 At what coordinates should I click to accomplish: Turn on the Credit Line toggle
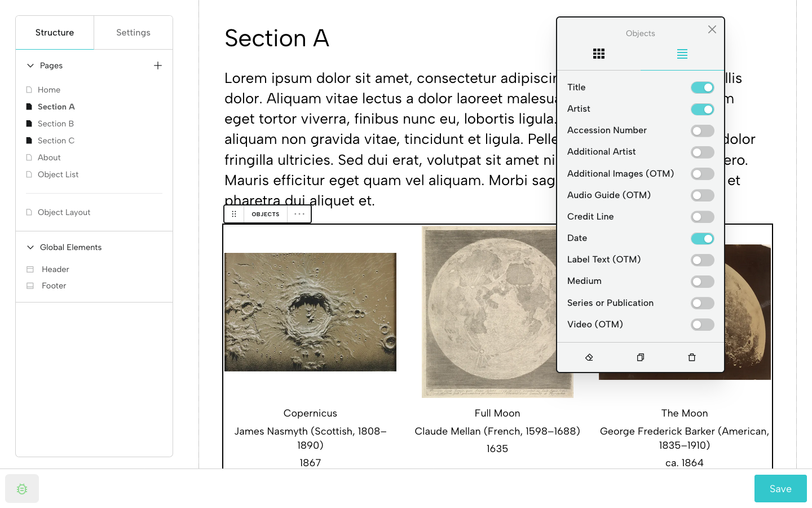[702, 217]
